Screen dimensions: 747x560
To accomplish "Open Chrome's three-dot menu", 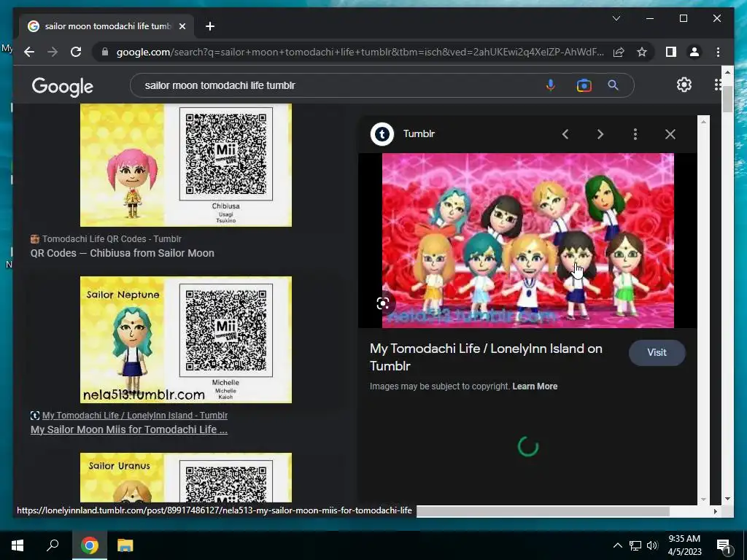I will 718,52.
